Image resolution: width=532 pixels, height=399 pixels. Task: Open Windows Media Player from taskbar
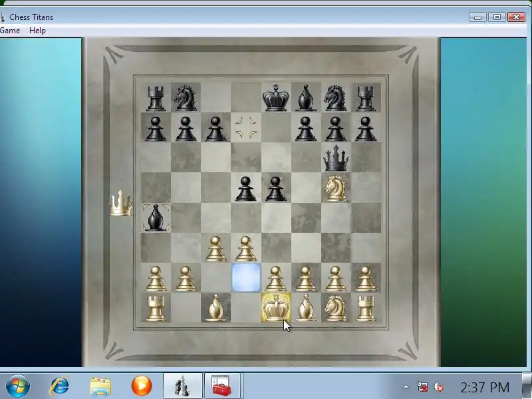point(142,386)
